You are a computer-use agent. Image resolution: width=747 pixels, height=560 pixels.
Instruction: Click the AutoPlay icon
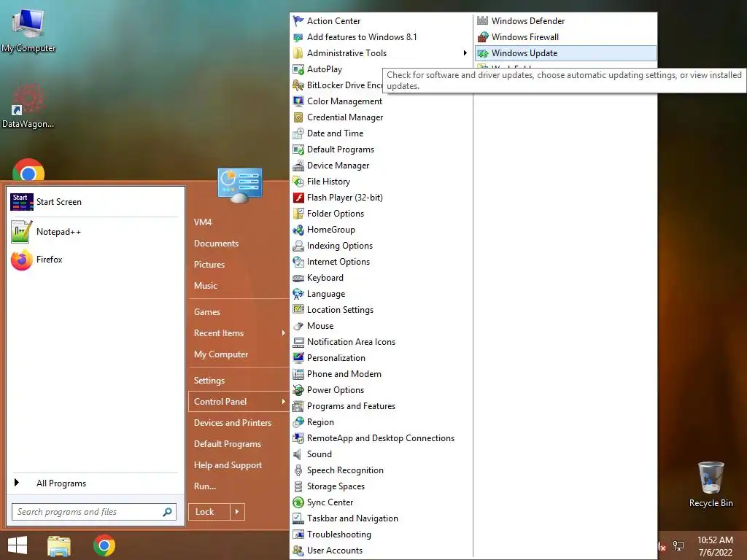[x=298, y=69]
